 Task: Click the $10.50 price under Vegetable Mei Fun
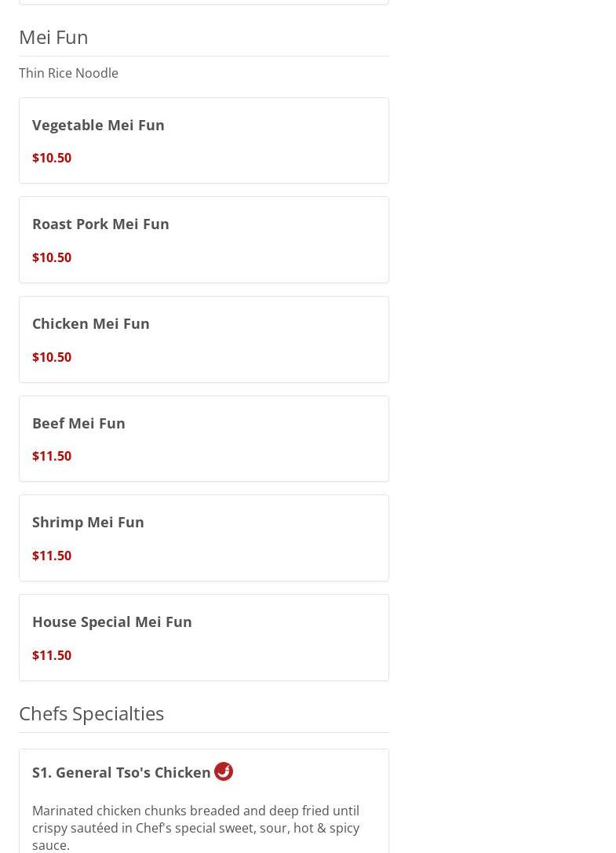pyautogui.click(x=52, y=158)
